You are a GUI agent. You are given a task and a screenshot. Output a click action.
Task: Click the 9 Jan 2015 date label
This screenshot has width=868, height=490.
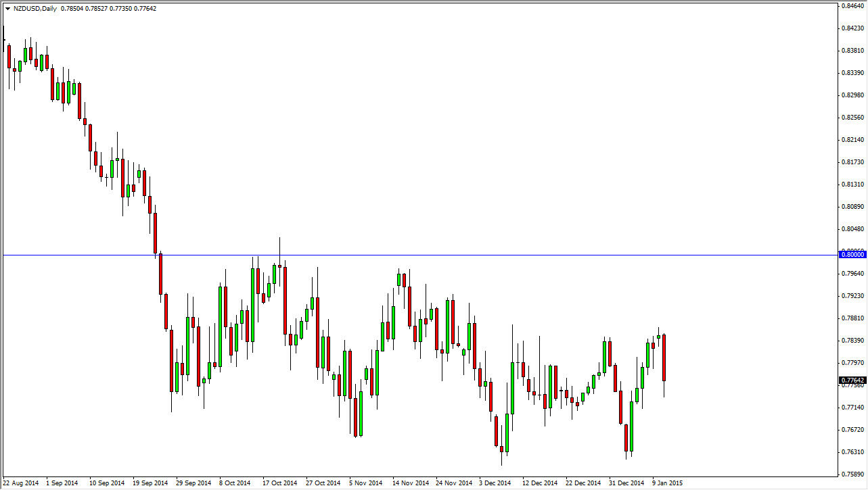(668, 483)
